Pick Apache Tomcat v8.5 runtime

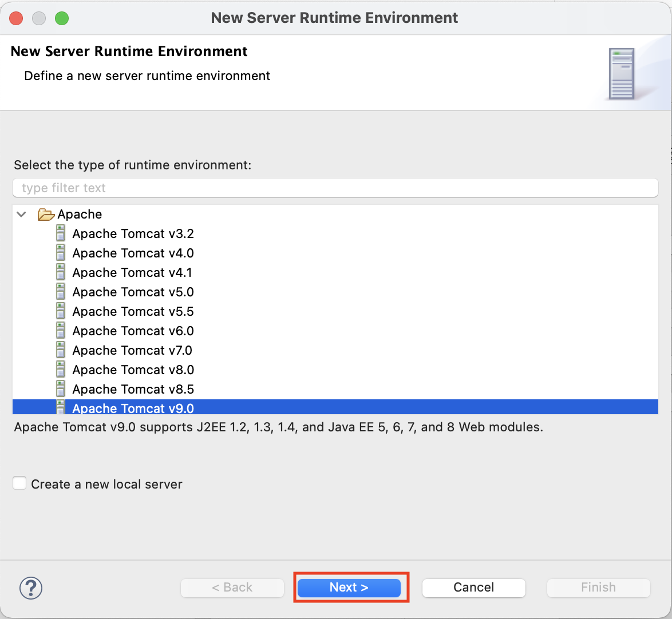133,389
